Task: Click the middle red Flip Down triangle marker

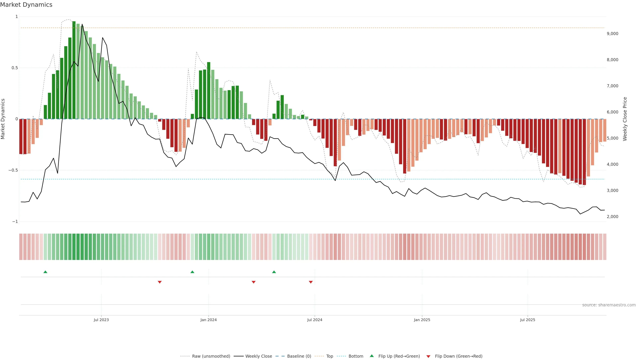Action: pyautogui.click(x=254, y=282)
